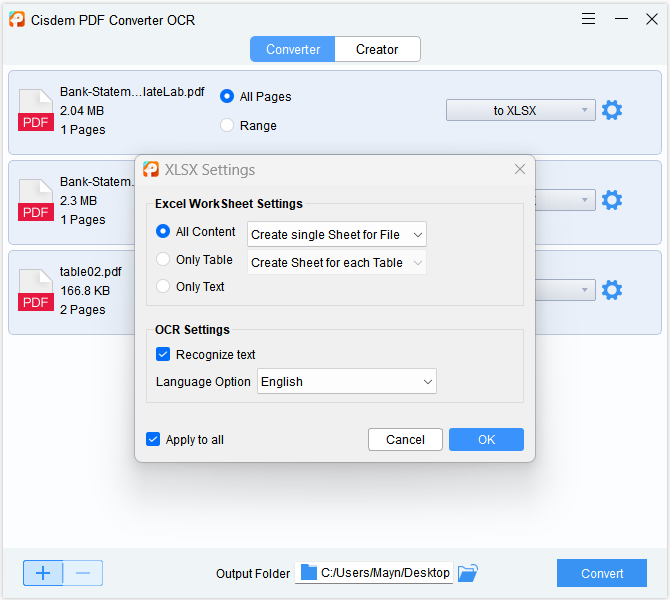
Task: Expand 'Create single Sheet for File' dropdown
Action: click(x=337, y=234)
